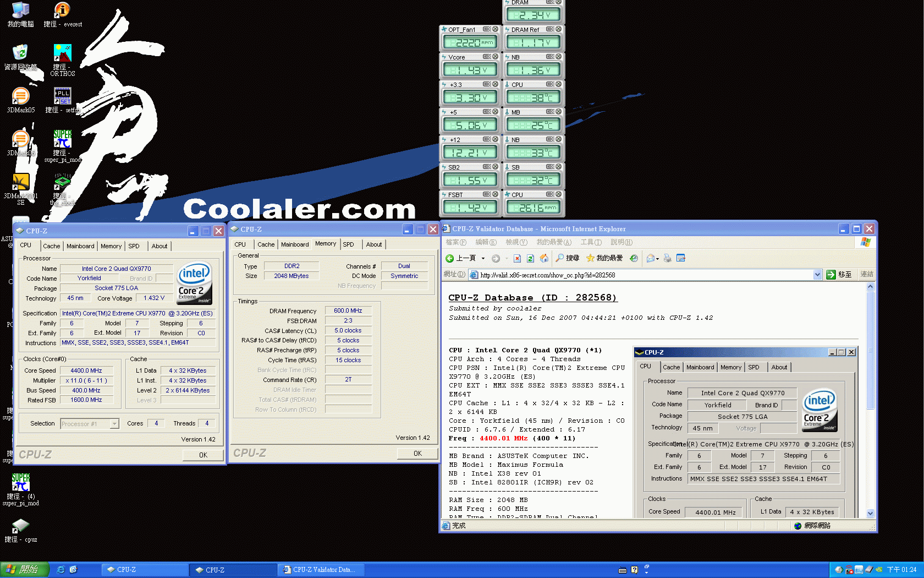Image resolution: width=924 pixels, height=578 pixels.
Task: Click the heading CPU-Z Database (ID : 282568)
Action: (532, 298)
